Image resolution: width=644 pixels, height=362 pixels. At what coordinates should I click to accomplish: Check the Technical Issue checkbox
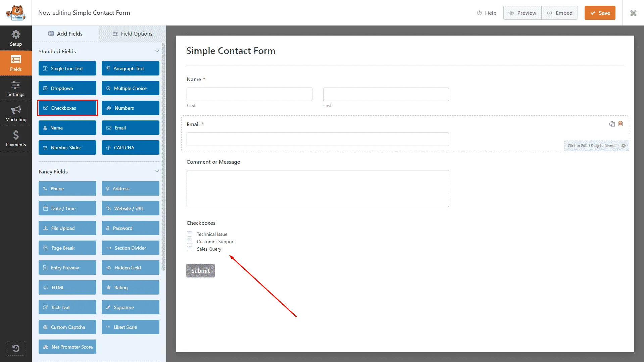(x=190, y=234)
